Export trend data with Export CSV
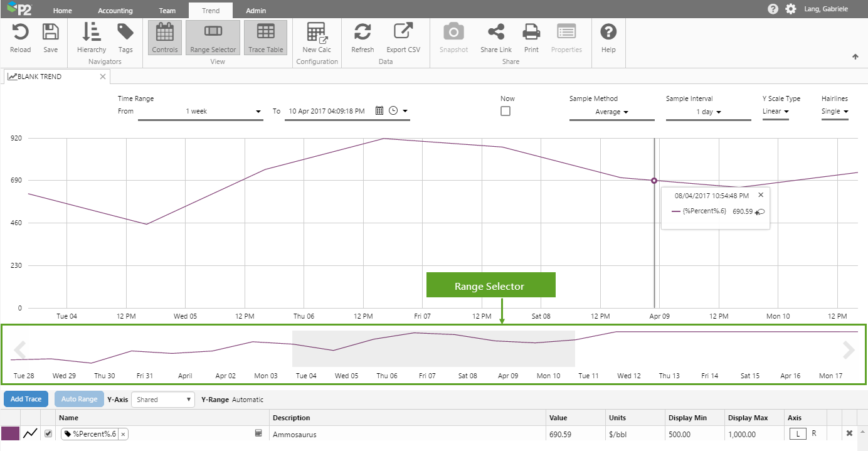868x451 pixels. point(403,33)
